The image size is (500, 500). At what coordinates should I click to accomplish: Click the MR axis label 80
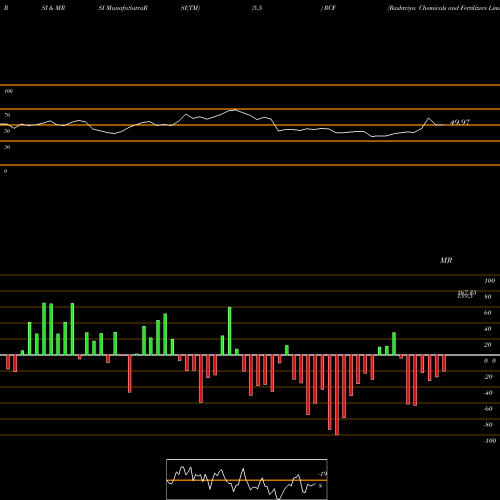[488, 297]
